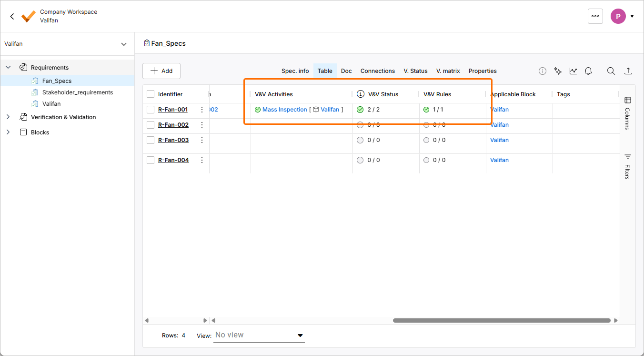Expand the Blocks tree node
This screenshot has width=644, height=356.
tap(8, 132)
